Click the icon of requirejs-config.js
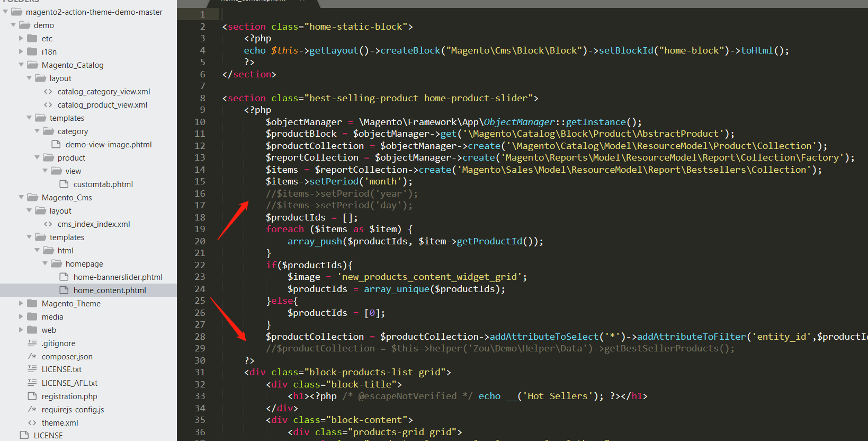The height and width of the screenshot is (441, 868). tap(32, 409)
